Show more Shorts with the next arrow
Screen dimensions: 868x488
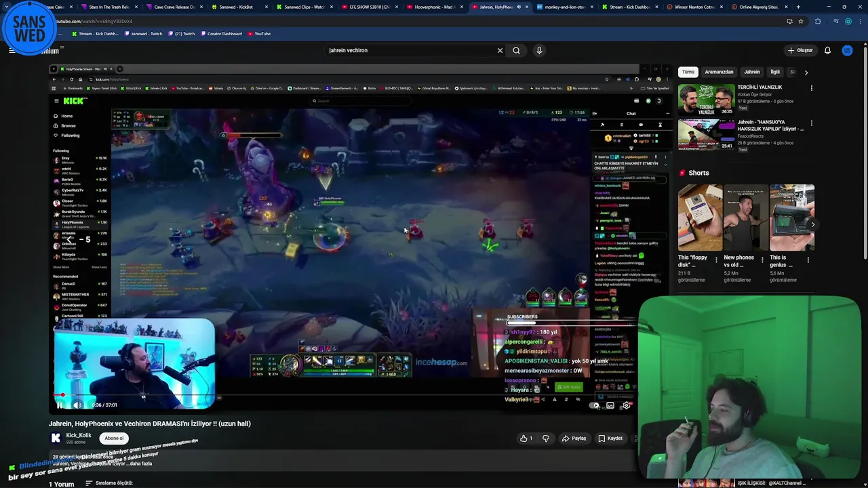[x=812, y=224]
